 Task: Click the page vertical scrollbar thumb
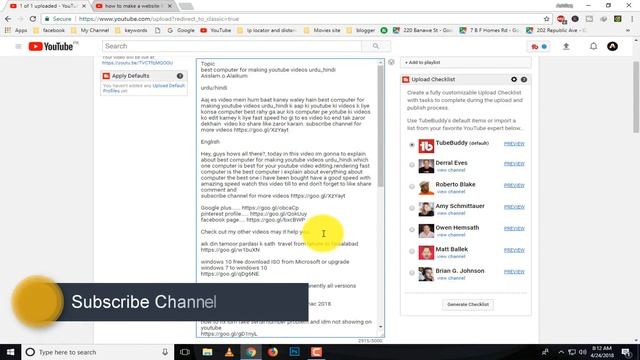pos(636,97)
